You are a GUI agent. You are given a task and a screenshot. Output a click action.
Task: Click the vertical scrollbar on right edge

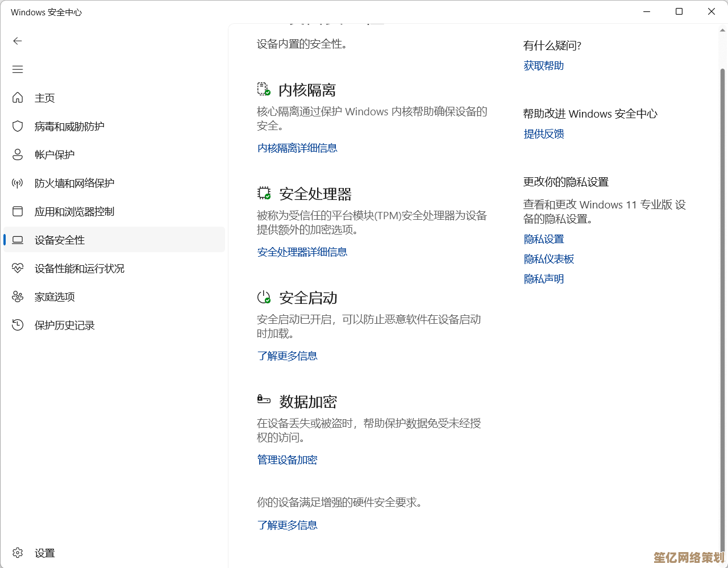click(723, 284)
